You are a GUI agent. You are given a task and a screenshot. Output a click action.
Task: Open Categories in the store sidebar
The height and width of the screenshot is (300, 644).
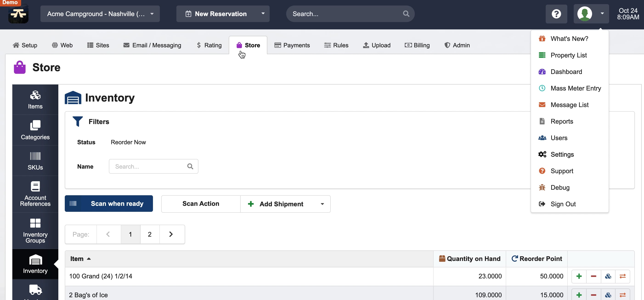coord(35,130)
